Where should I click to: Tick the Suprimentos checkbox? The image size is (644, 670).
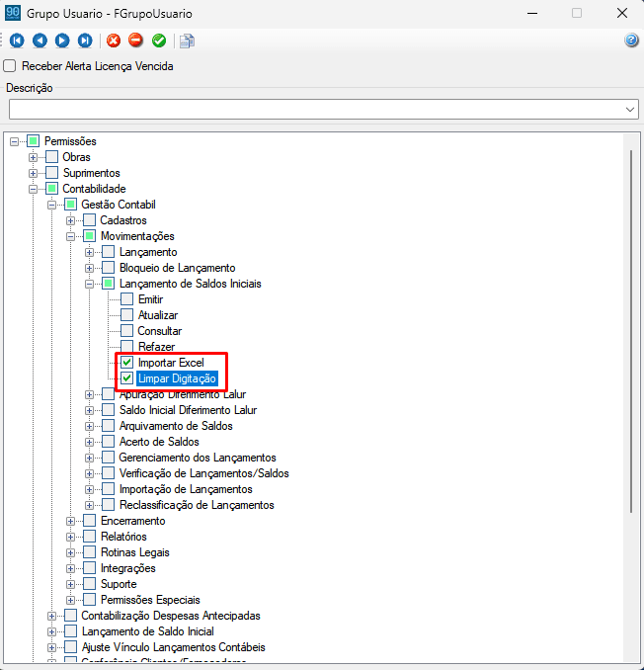click(51, 173)
